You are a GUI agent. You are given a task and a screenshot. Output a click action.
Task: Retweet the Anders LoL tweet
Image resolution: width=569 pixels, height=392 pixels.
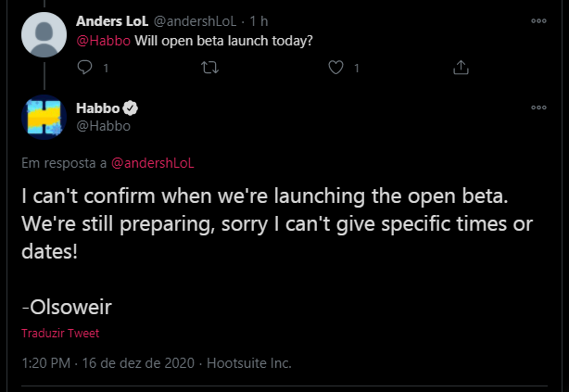point(210,68)
